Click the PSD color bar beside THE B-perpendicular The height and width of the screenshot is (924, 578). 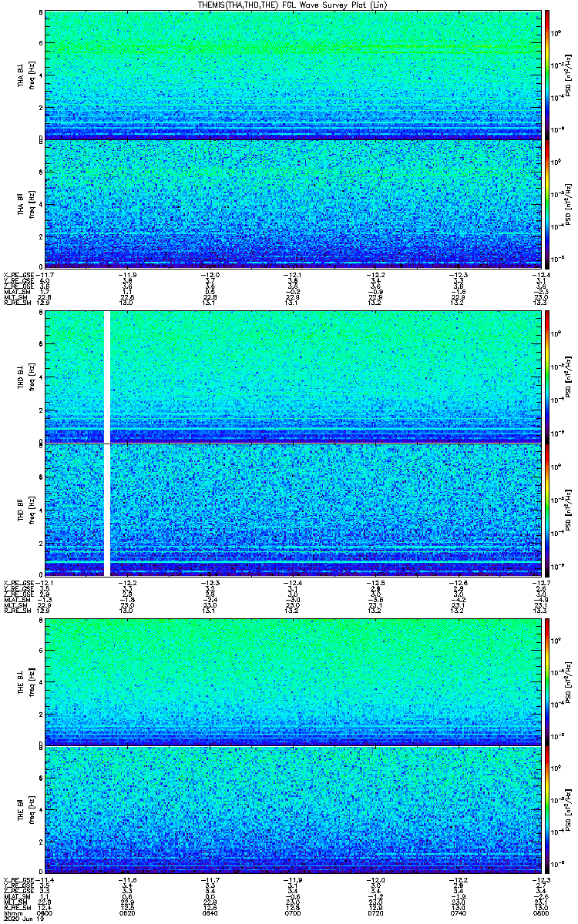pos(547,682)
